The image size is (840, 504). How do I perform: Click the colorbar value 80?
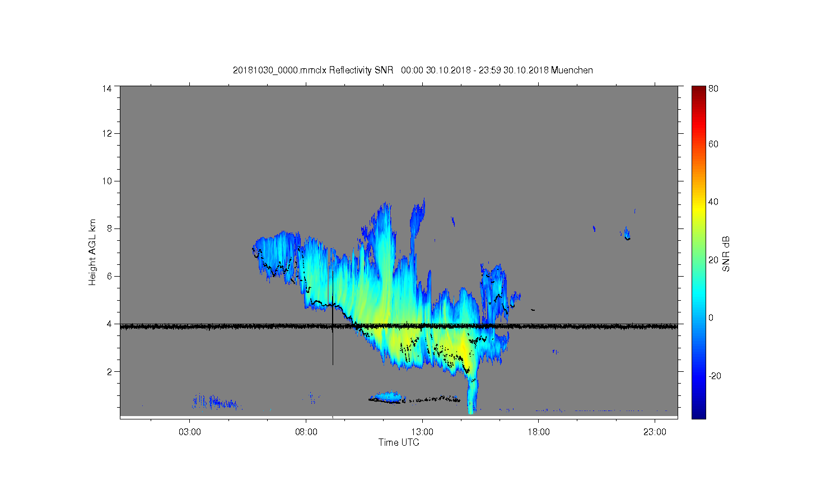tap(713, 88)
